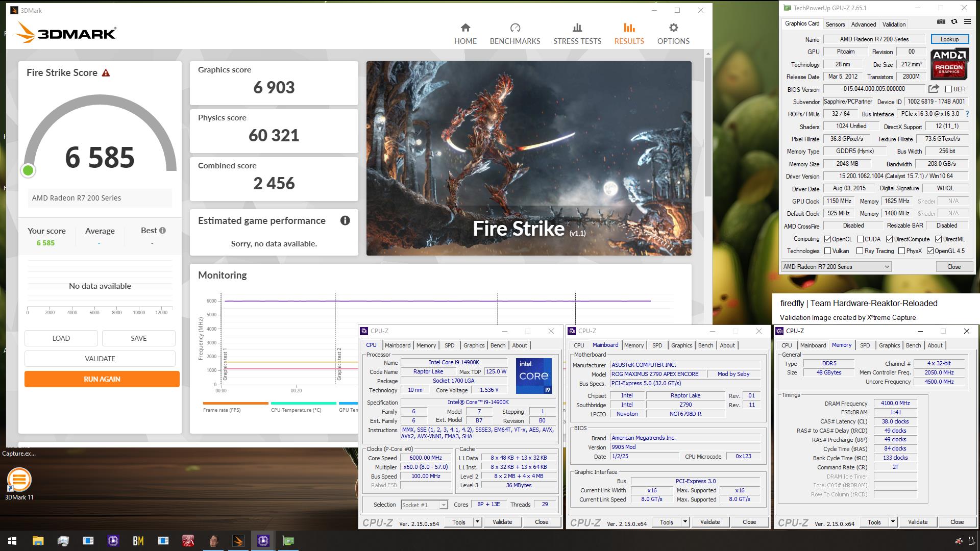Viewport: 980px width, 551px height.
Task: Click the AMD Radeon Graphics logo in GPU-Z
Action: [949, 64]
